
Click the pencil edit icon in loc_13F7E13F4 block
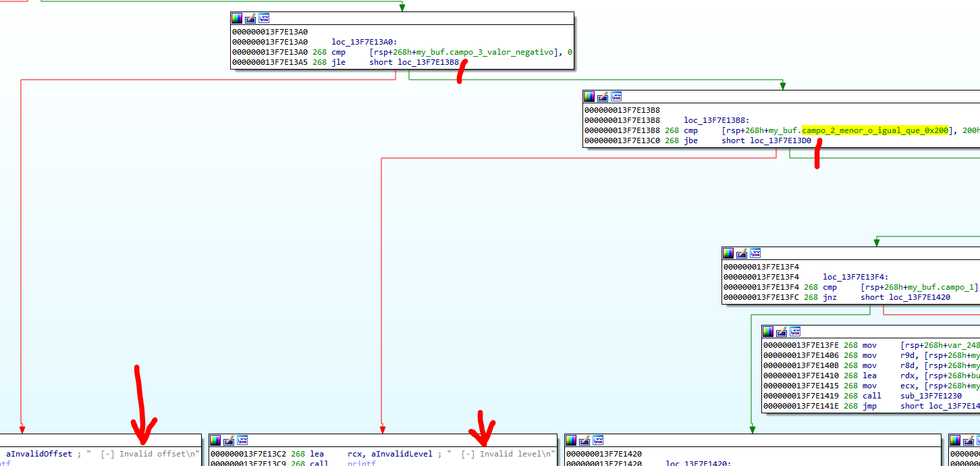pos(741,253)
